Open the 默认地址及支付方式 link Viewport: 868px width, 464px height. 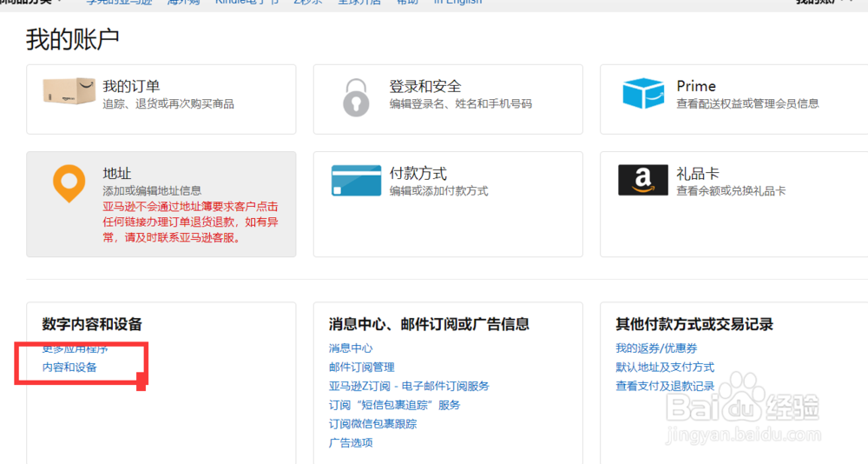[665, 367]
